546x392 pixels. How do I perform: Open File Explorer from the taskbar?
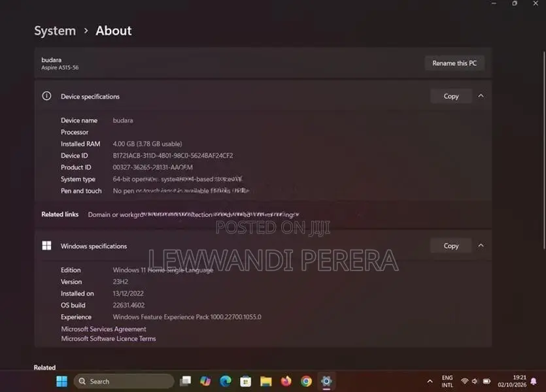coord(265,382)
